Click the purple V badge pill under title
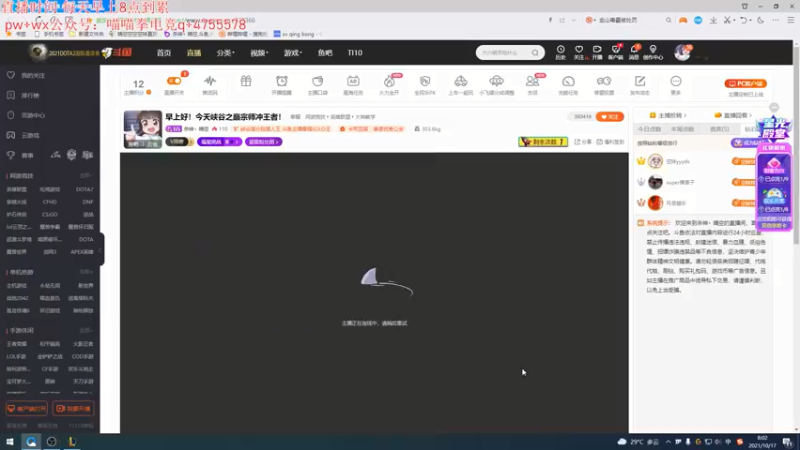800x450 pixels. pos(178,142)
